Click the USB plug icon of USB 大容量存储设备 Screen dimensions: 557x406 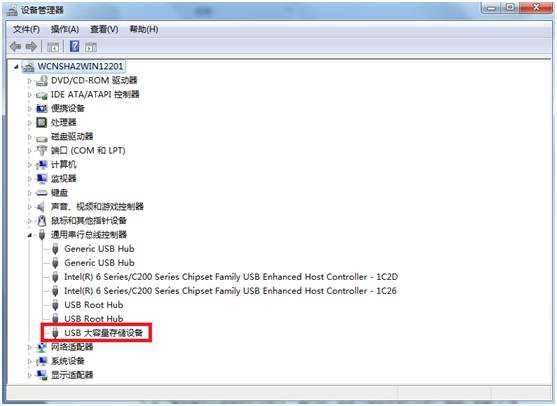(55, 333)
